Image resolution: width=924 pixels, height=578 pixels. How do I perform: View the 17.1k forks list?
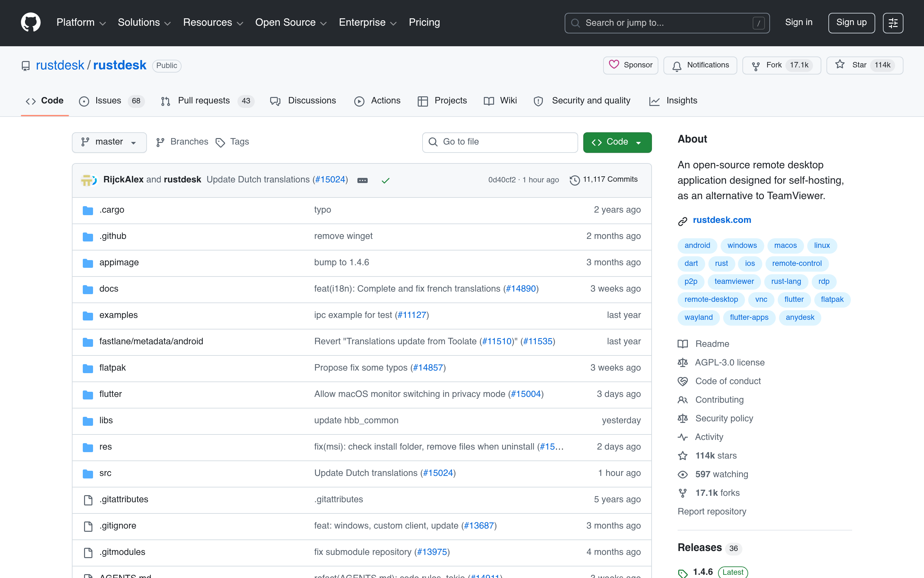pyautogui.click(x=709, y=493)
